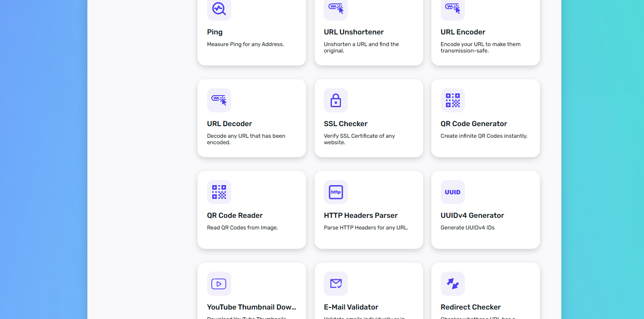
Task: Open the QR Code Generator title
Action: coord(474,124)
